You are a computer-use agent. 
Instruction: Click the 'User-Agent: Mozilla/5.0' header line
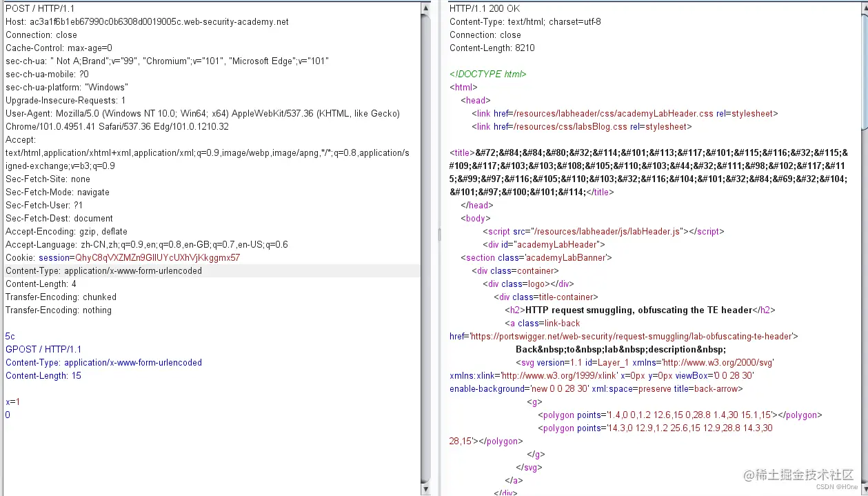[203, 113]
